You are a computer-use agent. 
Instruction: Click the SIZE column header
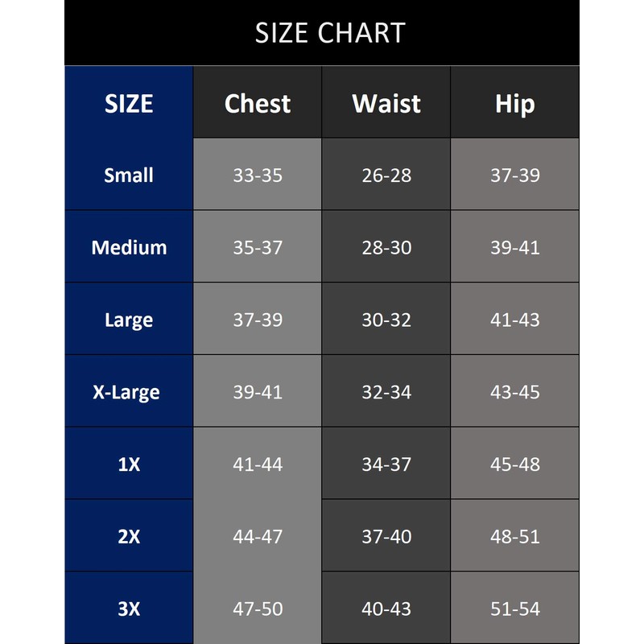click(x=129, y=104)
